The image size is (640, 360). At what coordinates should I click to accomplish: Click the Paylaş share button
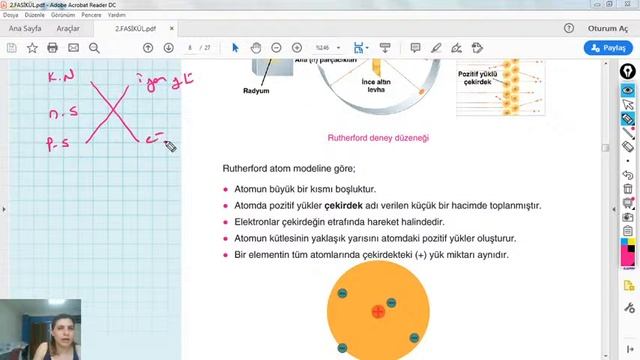tap(608, 48)
